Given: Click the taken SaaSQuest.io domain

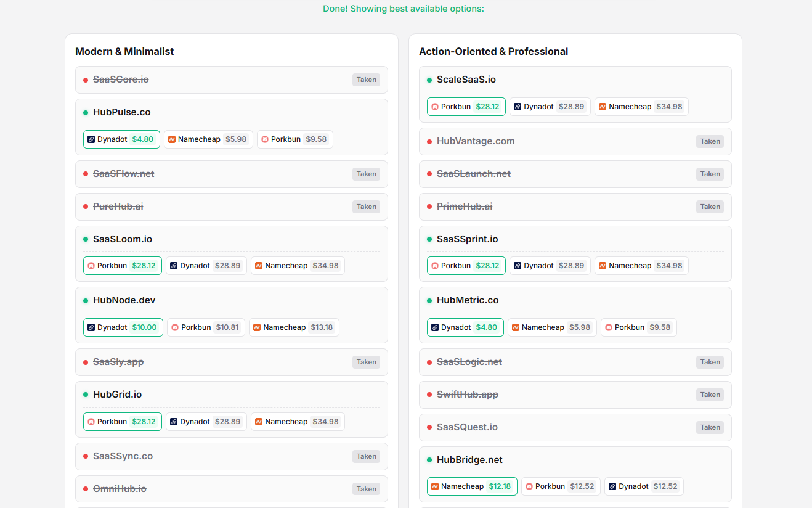Looking at the screenshot, I should [467, 427].
